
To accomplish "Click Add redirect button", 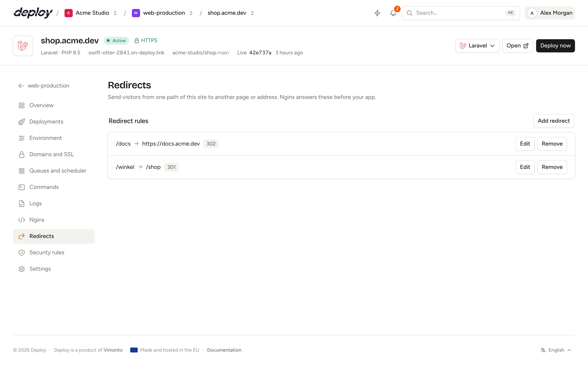I will tap(554, 121).
